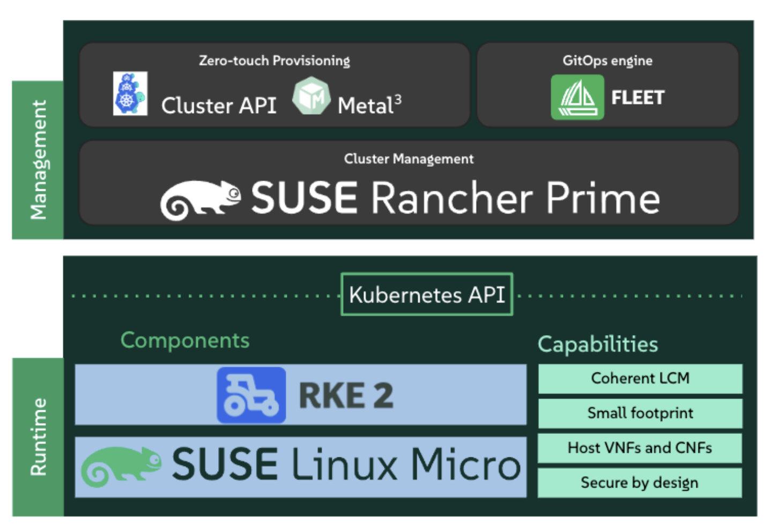The height and width of the screenshot is (532, 772).
Task: Select the Small footprint capability
Action: [640, 413]
